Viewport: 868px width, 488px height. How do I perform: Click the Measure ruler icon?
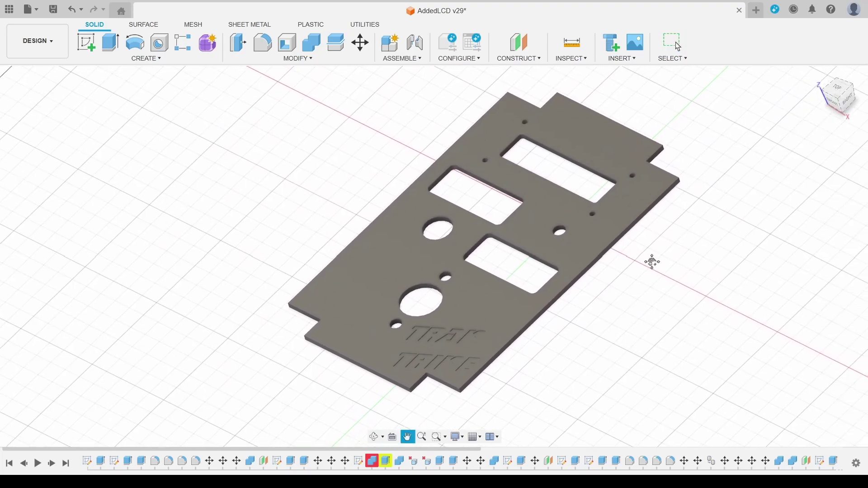(x=571, y=42)
